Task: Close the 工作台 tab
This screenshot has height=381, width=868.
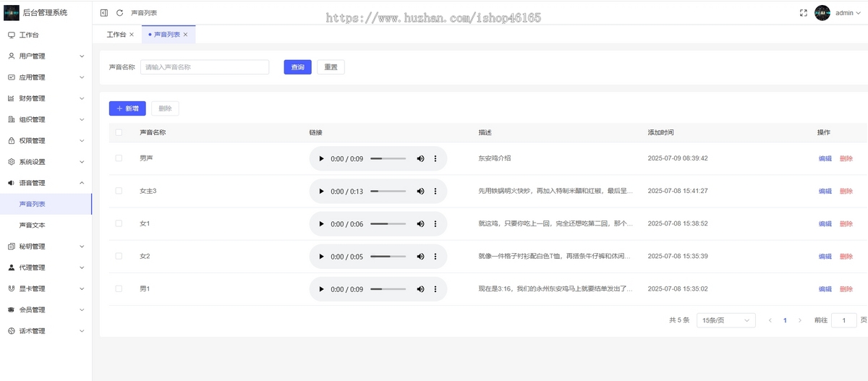Action: [132, 35]
